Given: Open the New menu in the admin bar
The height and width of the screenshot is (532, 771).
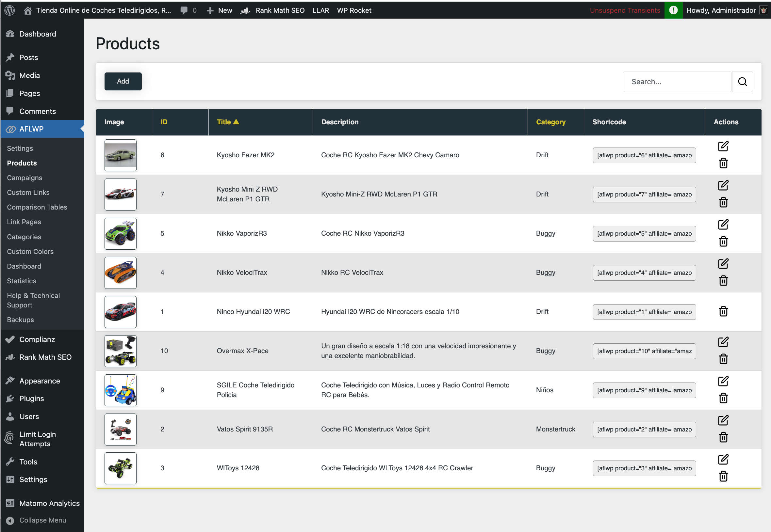Looking at the screenshot, I should coord(219,10).
